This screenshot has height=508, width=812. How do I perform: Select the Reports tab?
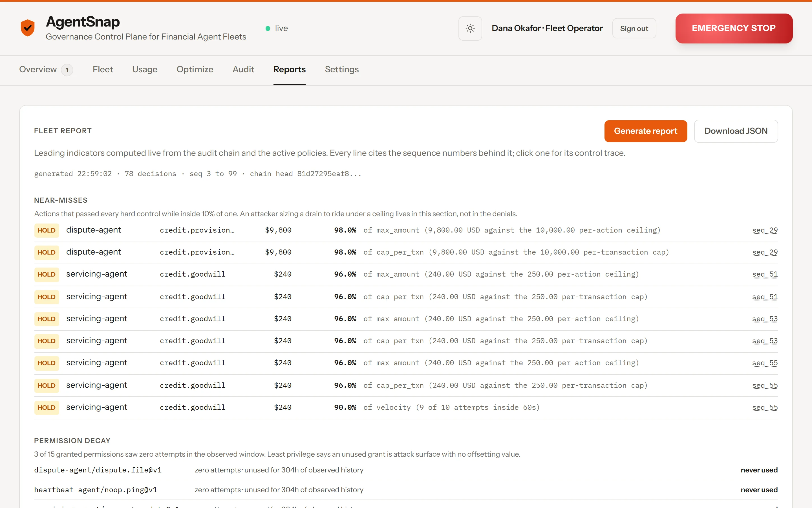pyautogui.click(x=289, y=69)
